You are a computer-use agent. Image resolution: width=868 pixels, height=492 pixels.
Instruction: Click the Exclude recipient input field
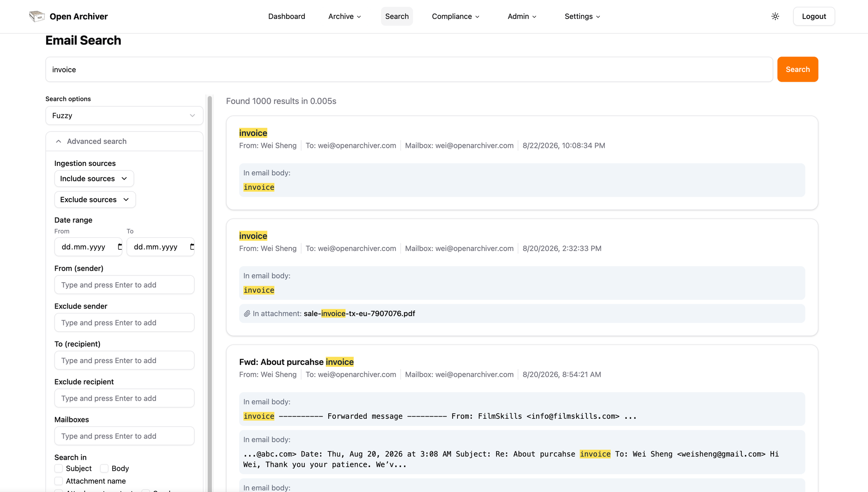click(124, 398)
